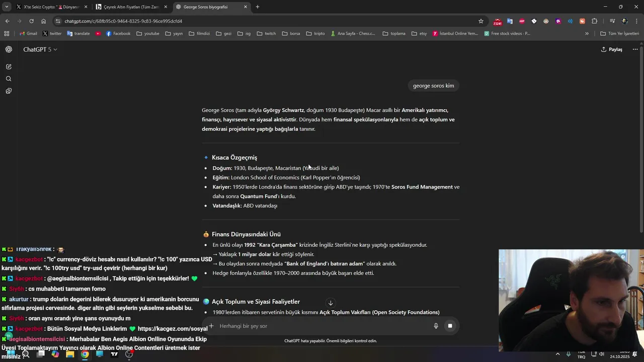This screenshot has height=362, width=644.
Task: Expand the filmdizi bookmarks folder
Action: (199, 34)
